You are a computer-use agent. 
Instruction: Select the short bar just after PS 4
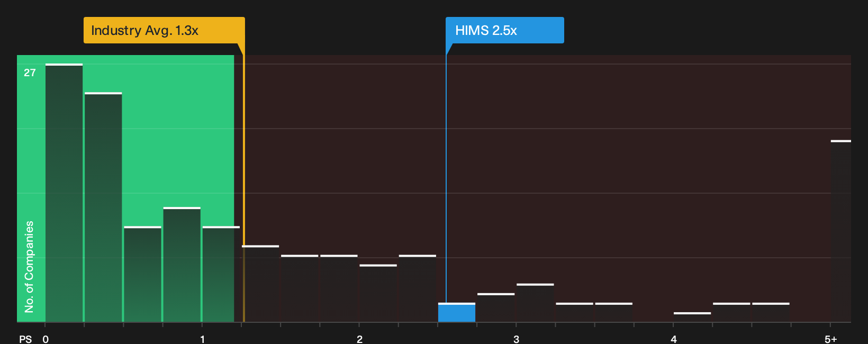tap(692, 317)
